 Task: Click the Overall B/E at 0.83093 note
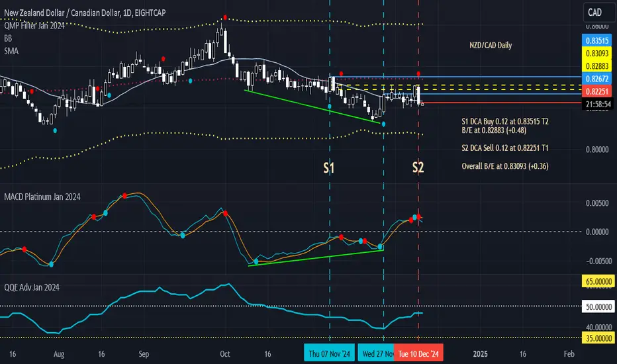[505, 166]
